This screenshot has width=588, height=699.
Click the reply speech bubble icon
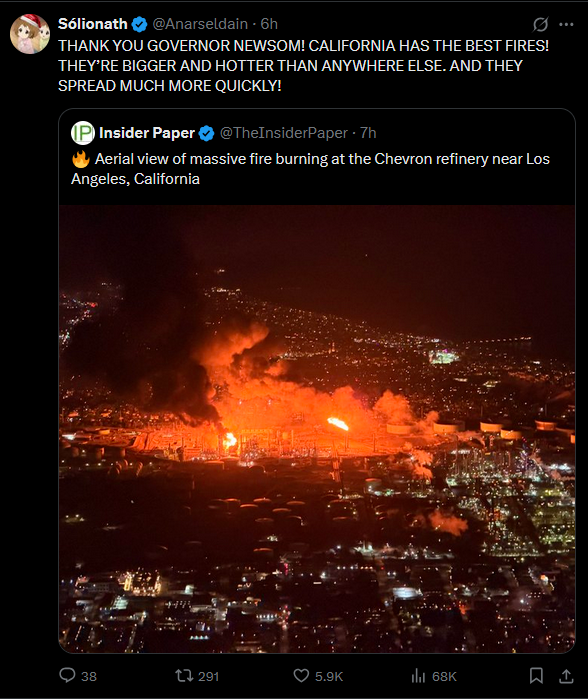tap(67, 675)
